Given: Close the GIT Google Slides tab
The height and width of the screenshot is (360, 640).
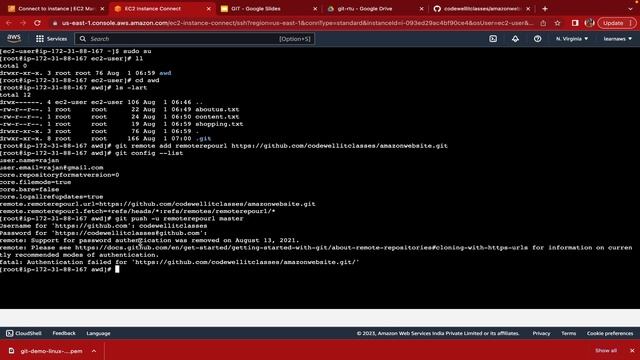Looking at the screenshot, I should (x=315, y=9).
